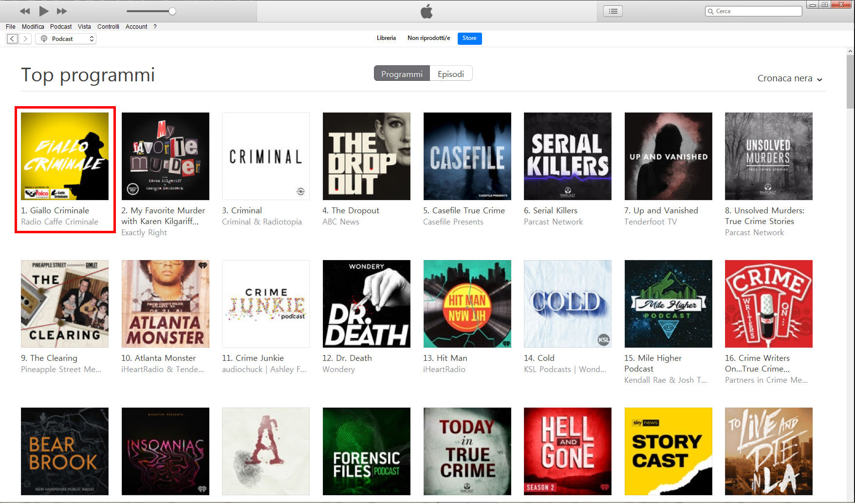Open Up and Vanished podcast artwork
The height and width of the screenshot is (504, 855).
669,156
